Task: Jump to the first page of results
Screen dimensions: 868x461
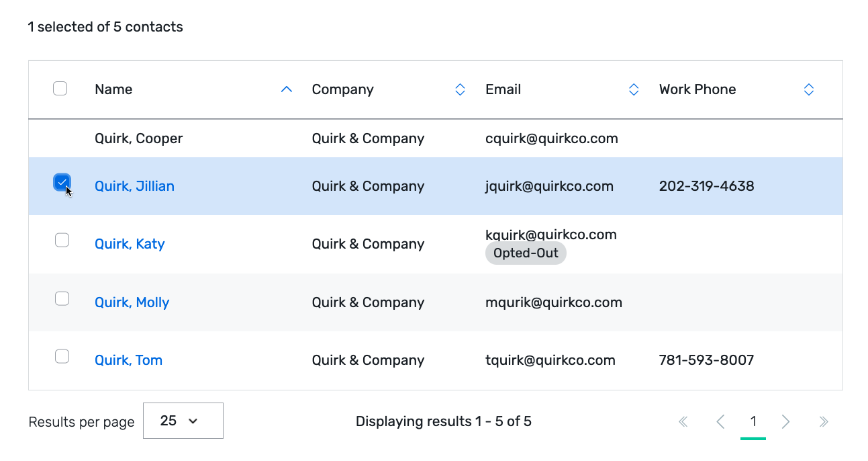Action: [683, 421]
